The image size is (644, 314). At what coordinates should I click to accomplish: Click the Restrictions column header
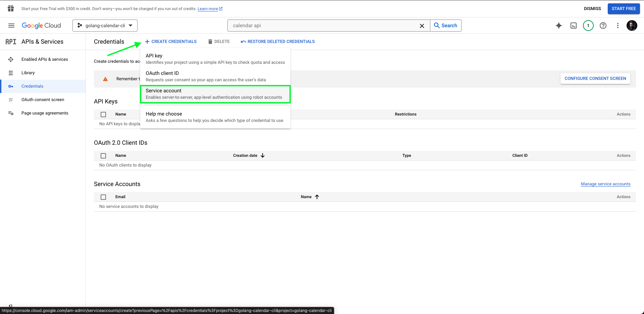tap(406, 114)
